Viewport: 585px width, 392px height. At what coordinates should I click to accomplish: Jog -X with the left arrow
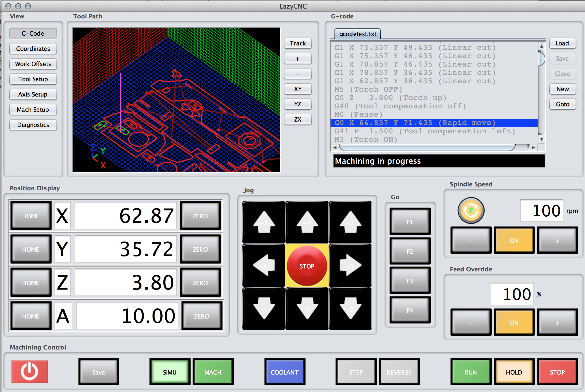pyautogui.click(x=264, y=266)
